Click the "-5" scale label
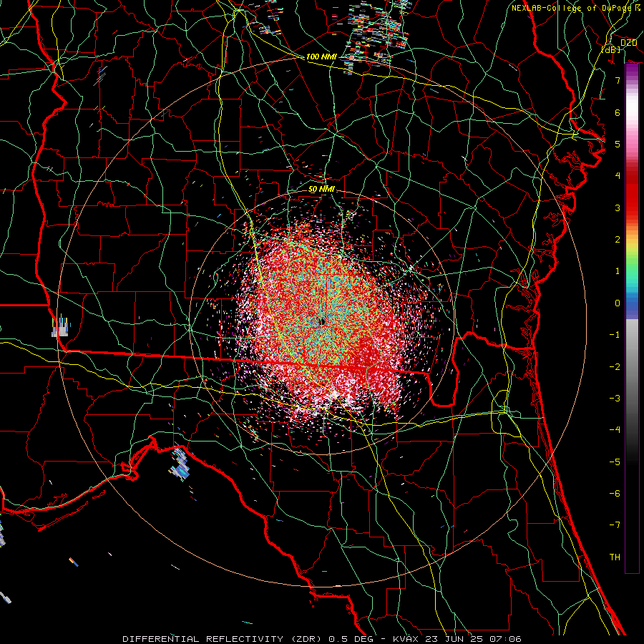The width and height of the screenshot is (644, 644). point(615,462)
